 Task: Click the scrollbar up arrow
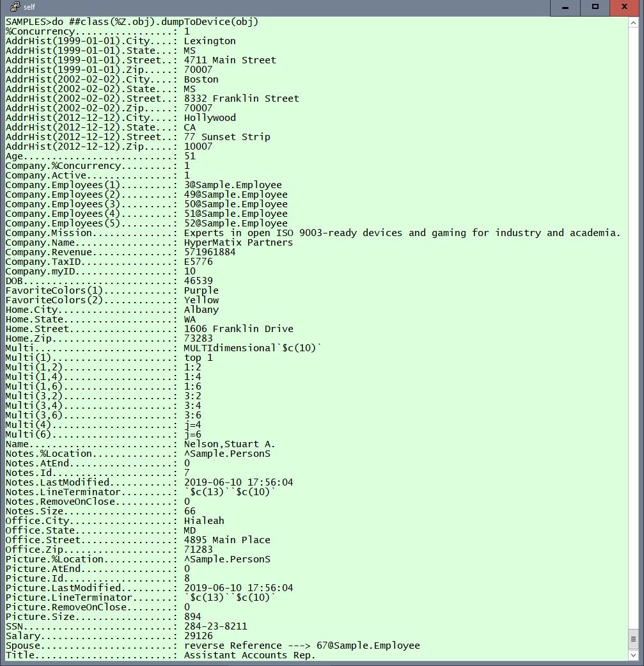click(633, 23)
